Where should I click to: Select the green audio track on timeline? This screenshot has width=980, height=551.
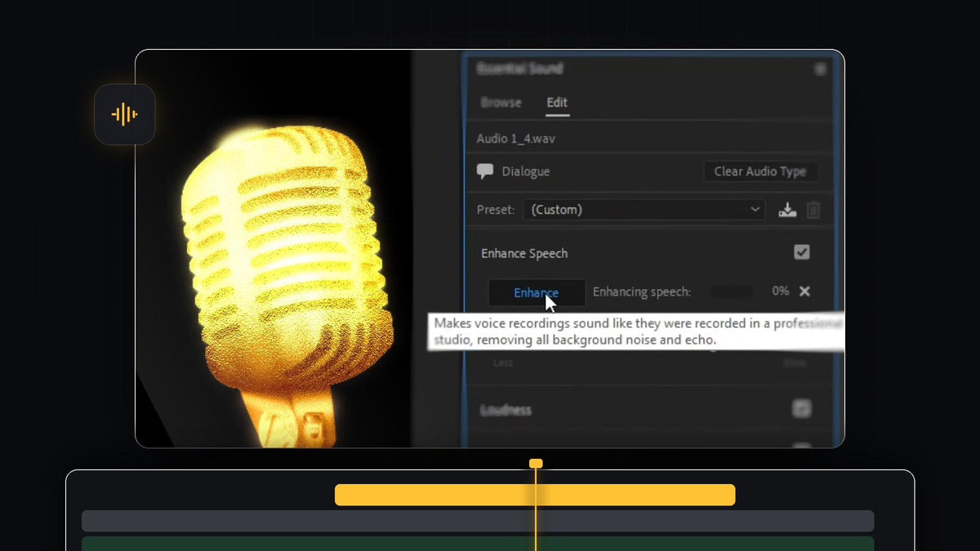tap(478, 544)
